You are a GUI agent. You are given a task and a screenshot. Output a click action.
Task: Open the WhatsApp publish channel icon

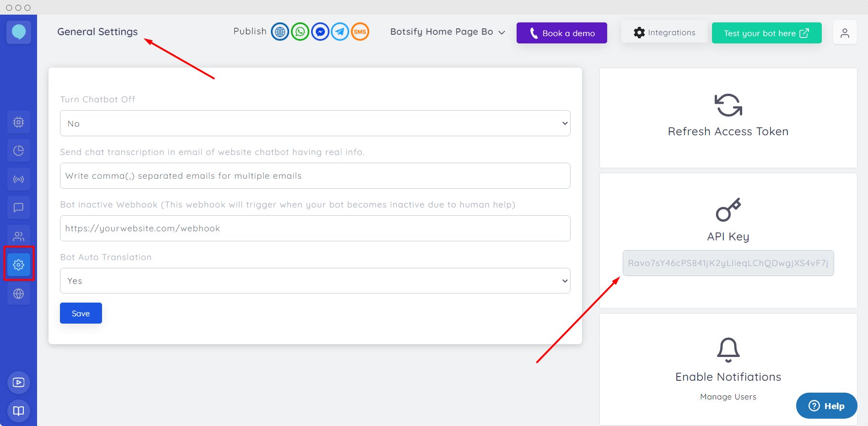coord(300,32)
